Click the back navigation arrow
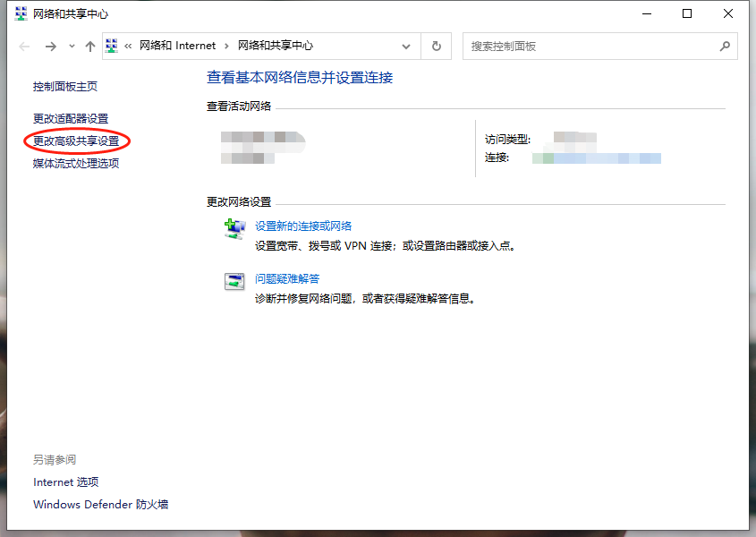The width and height of the screenshot is (756, 537). click(24, 46)
